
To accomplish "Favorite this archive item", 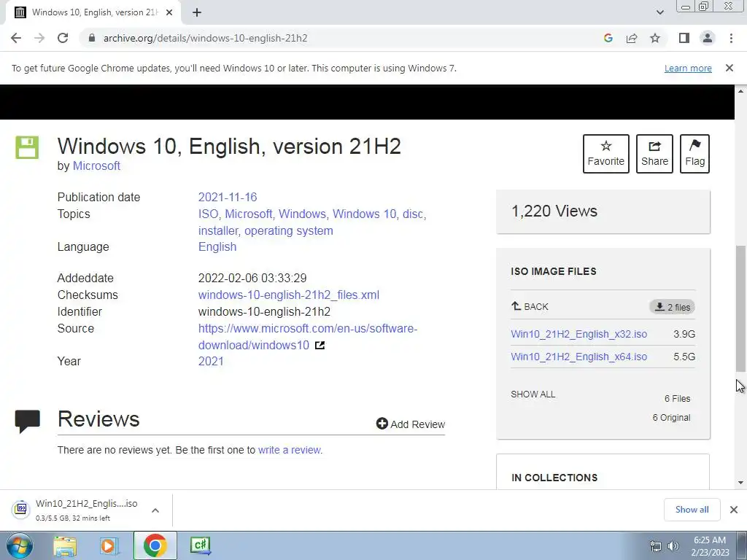I will tap(606, 154).
